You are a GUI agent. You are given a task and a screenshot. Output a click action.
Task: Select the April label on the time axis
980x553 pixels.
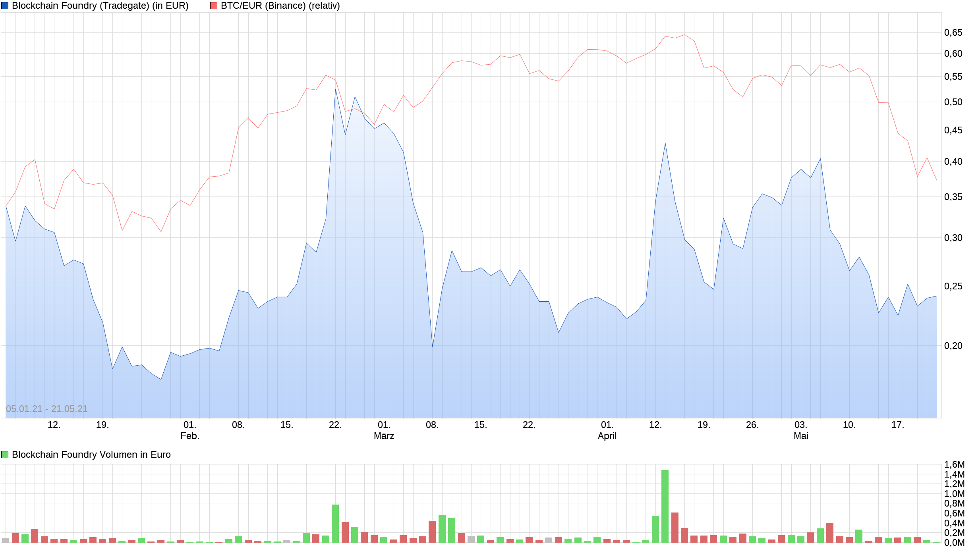(606, 435)
